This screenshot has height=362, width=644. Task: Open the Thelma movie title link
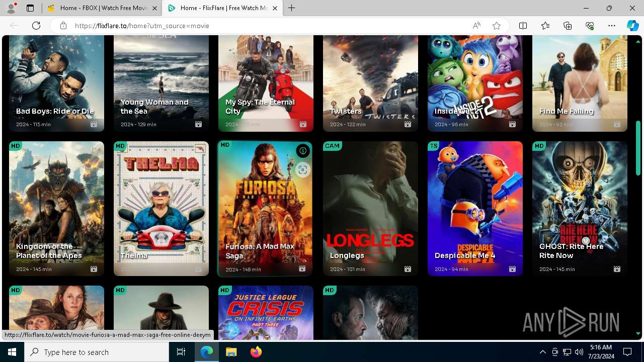134,255
